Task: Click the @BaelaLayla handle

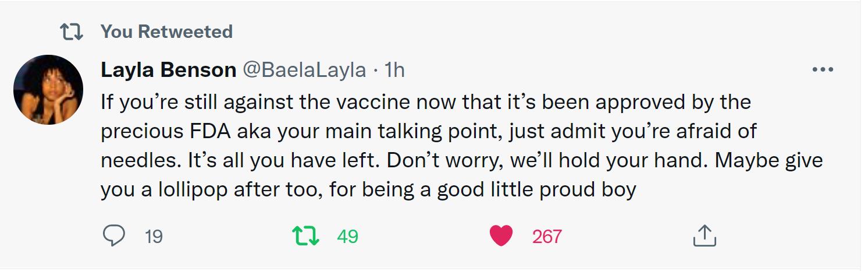Action: click(x=304, y=70)
